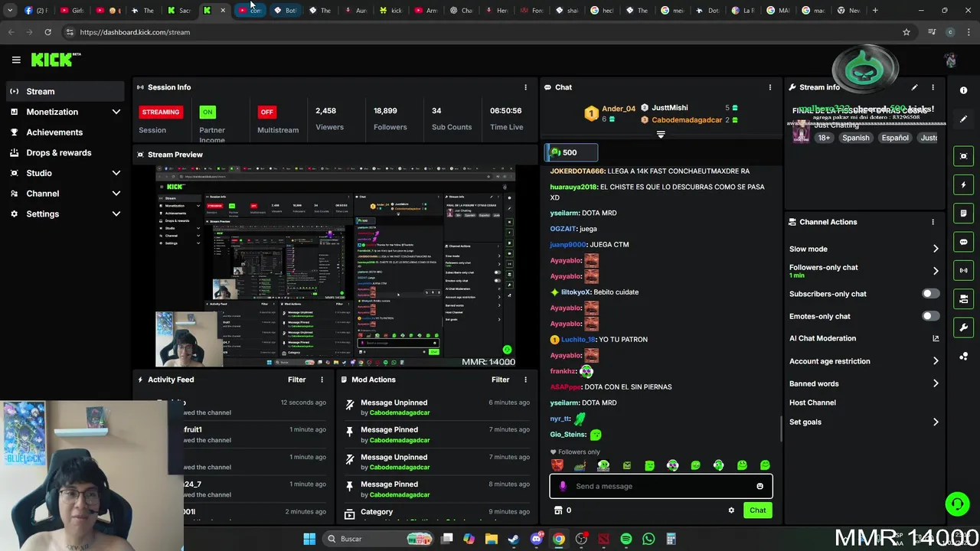Open Set goals settings

click(x=864, y=422)
